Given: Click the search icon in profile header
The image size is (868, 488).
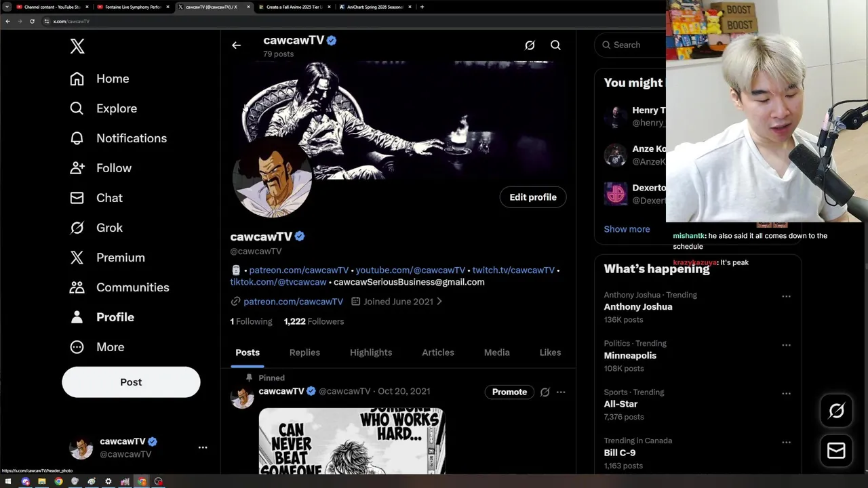Looking at the screenshot, I should 555,45.
